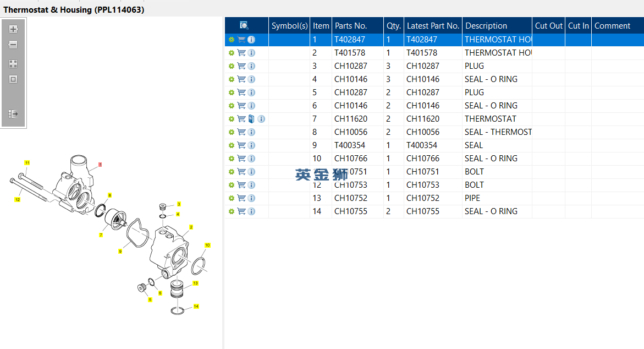644x349 pixels.
Task: Zoom out of the parts diagram
Action: click(x=13, y=45)
